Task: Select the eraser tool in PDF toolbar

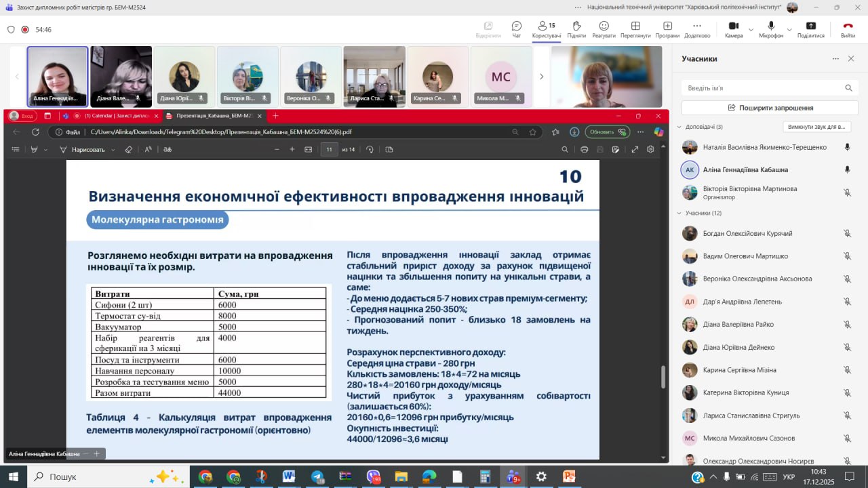Action: [129, 149]
